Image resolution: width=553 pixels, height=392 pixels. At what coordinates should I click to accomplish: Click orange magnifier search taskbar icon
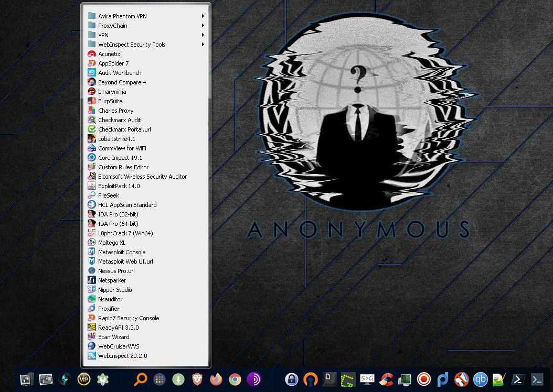[x=141, y=379]
